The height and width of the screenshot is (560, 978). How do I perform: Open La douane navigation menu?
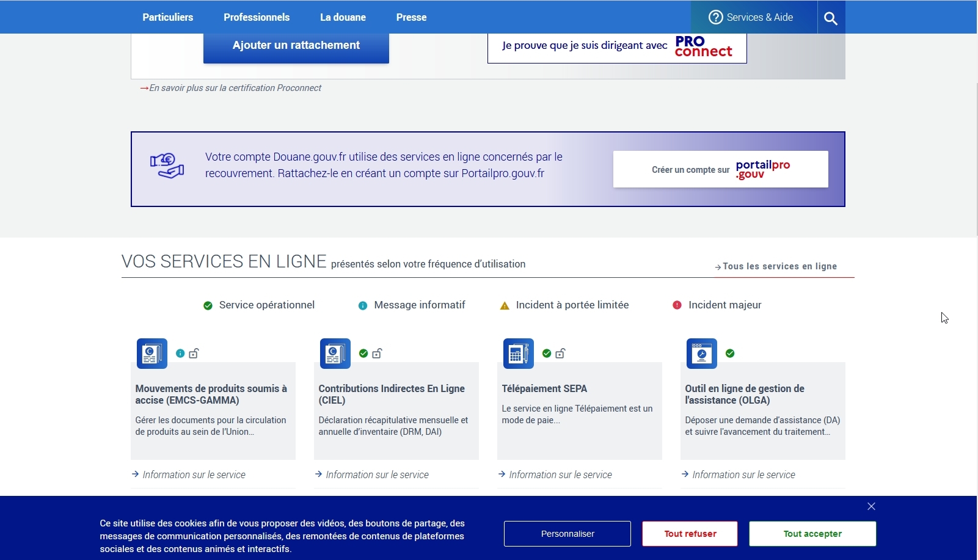coord(343,17)
